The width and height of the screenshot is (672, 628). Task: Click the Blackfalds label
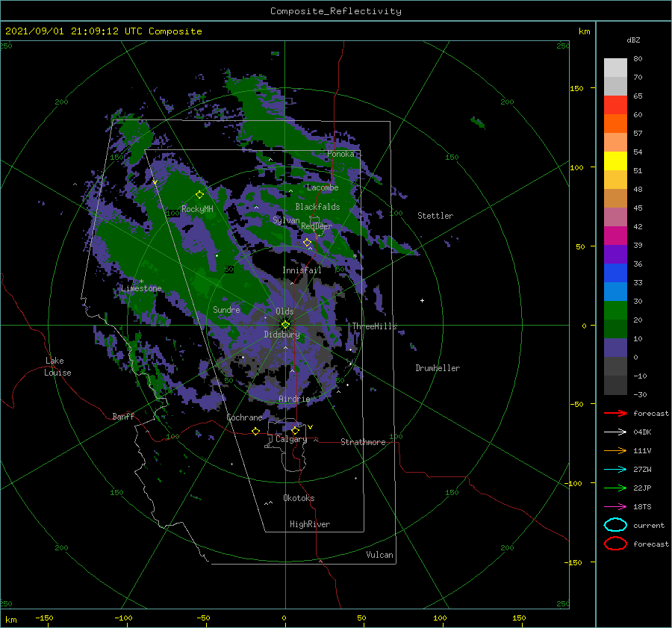click(x=317, y=207)
